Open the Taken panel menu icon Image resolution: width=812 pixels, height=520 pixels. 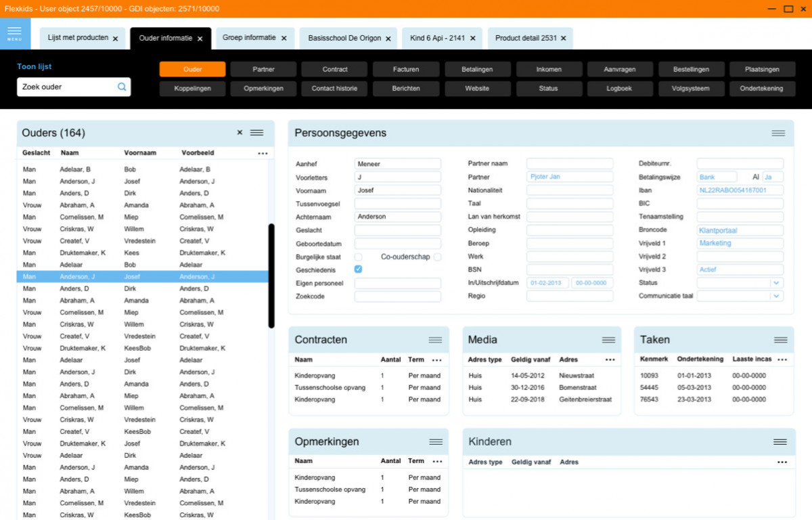(x=781, y=340)
